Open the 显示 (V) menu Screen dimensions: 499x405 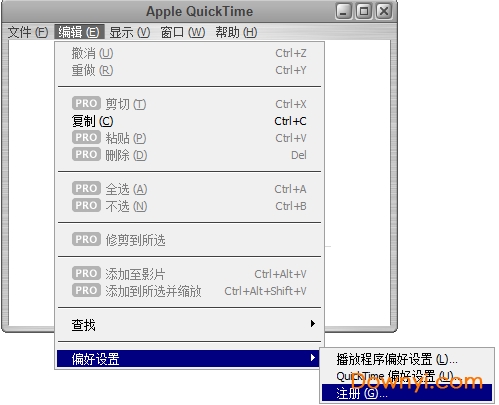(x=130, y=32)
